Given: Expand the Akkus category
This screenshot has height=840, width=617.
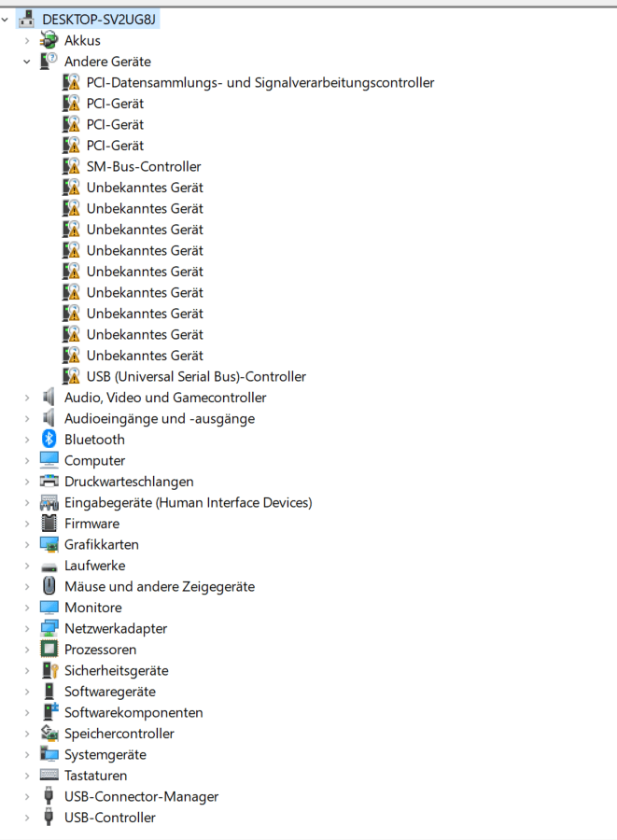Looking at the screenshot, I should [x=27, y=41].
